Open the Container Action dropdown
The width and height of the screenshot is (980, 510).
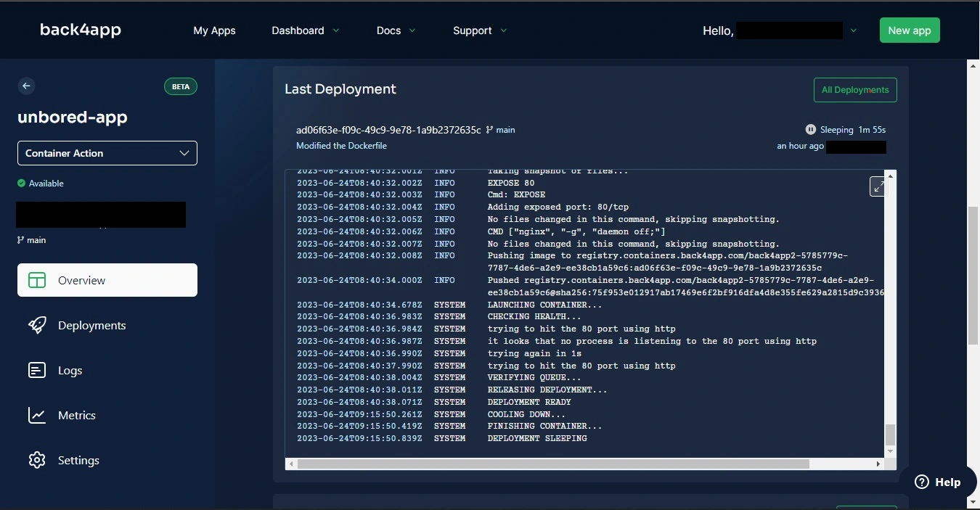pyautogui.click(x=107, y=153)
